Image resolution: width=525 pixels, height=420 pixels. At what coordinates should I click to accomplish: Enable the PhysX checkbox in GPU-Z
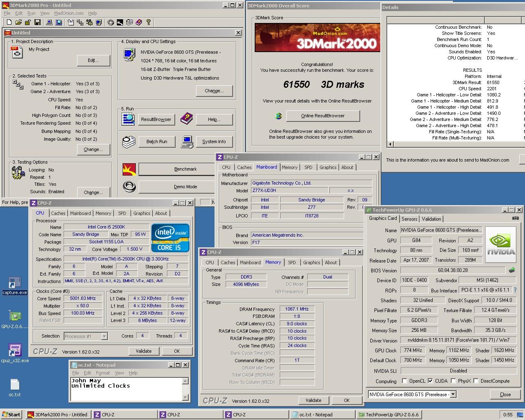pos(453,381)
